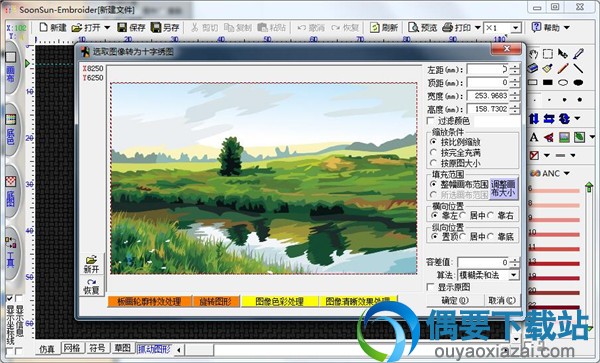Select the hand pan tool

533,54
